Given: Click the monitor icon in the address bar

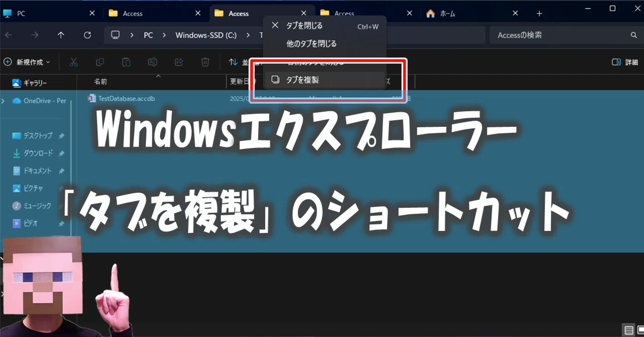Looking at the screenshot, I should coord(116,35).
